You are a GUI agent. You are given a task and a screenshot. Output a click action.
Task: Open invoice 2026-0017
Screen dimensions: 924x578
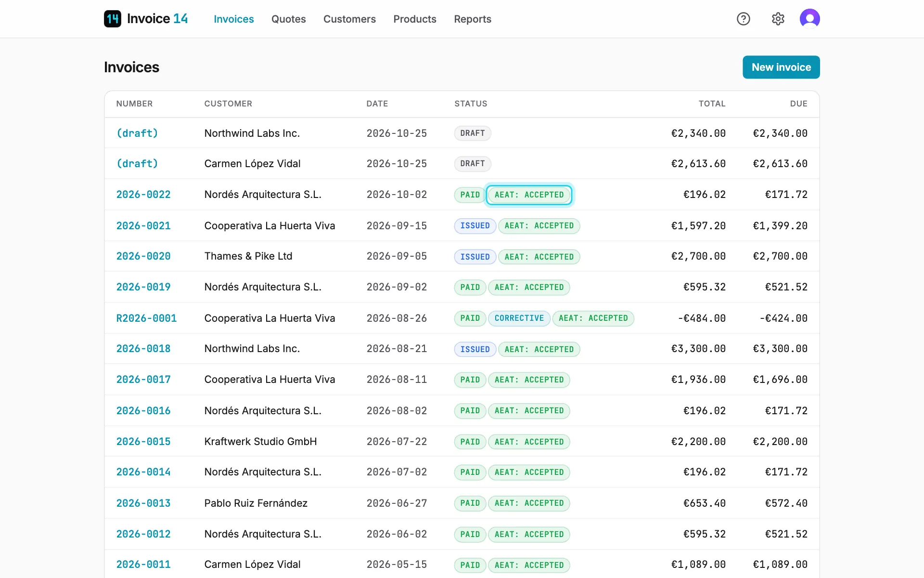pyautogui.click(x=143, y=380)
